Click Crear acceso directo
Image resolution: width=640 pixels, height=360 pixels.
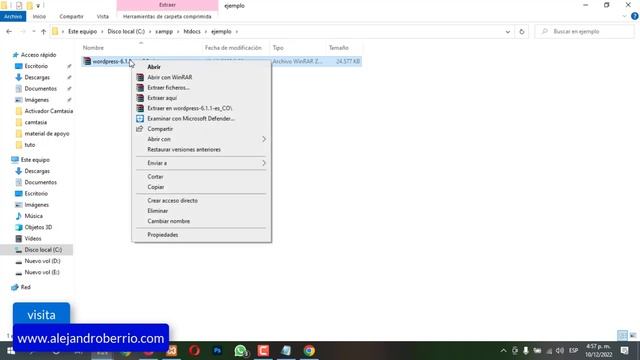[172, 200]
